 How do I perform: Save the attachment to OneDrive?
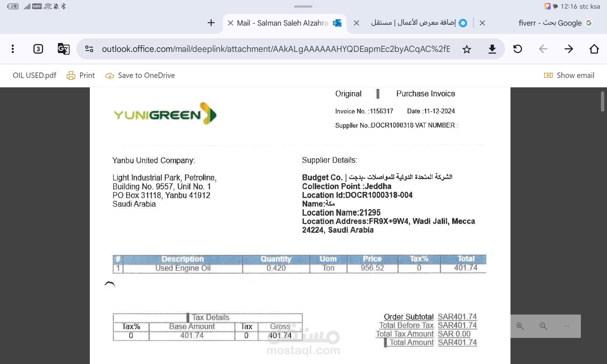point(140,76)
